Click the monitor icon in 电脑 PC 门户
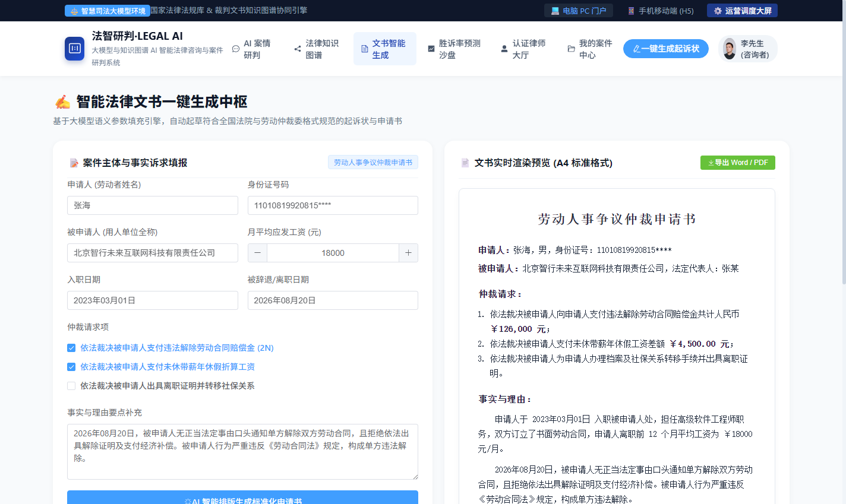 [x=555, y=11]
